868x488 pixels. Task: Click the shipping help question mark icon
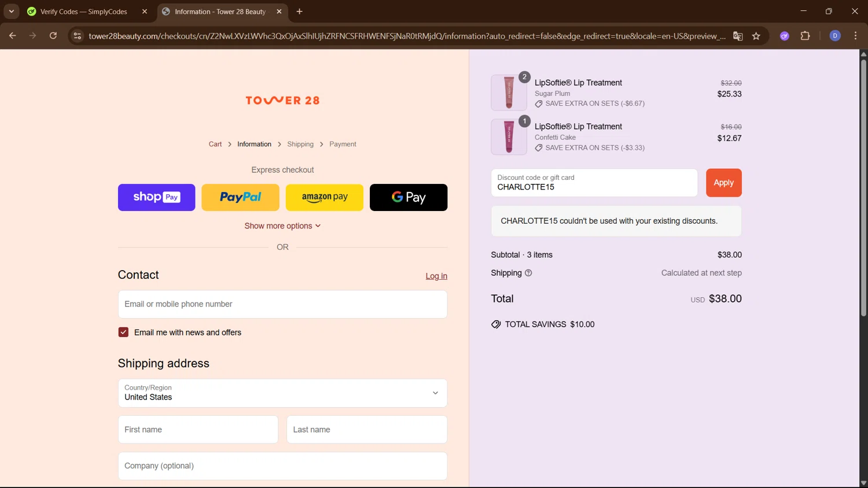[x=528, y=273]
